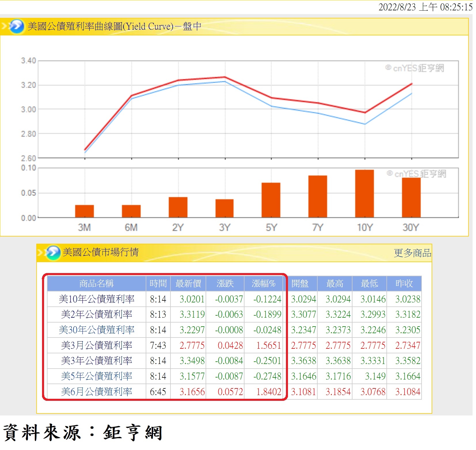Screen dimensions: 476x450
Task: Click the open value 3.2347
Action: pos(304,330)
